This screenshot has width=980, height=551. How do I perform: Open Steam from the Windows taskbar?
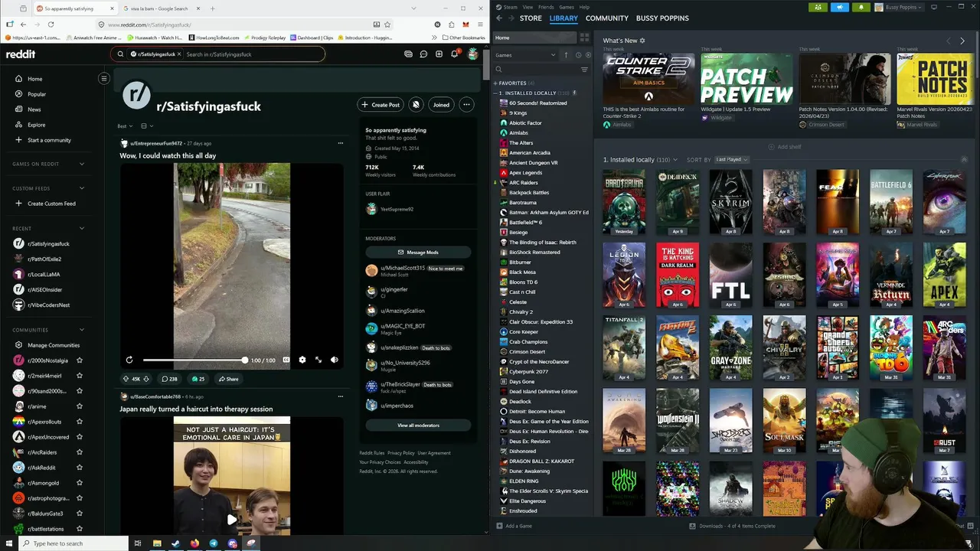click(x=175, y=543)
